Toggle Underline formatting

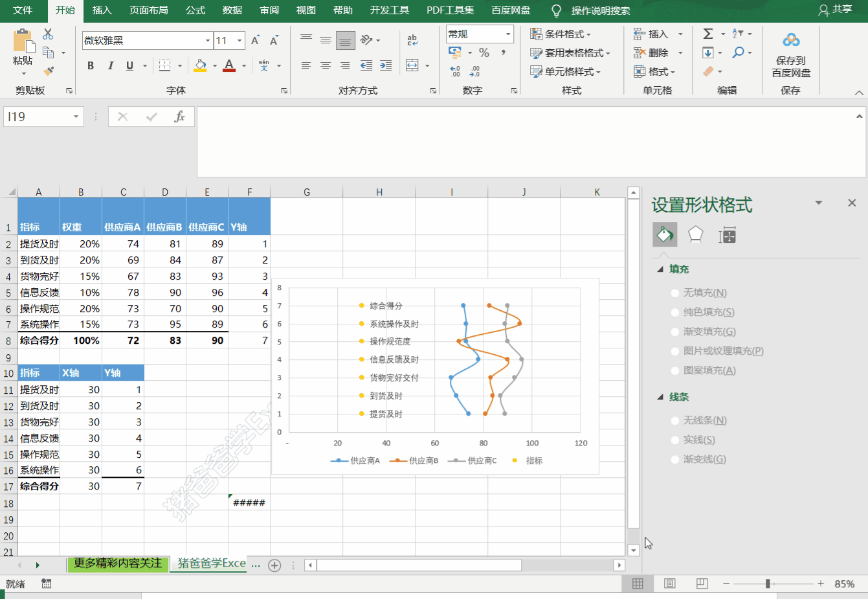click(129, 65)
